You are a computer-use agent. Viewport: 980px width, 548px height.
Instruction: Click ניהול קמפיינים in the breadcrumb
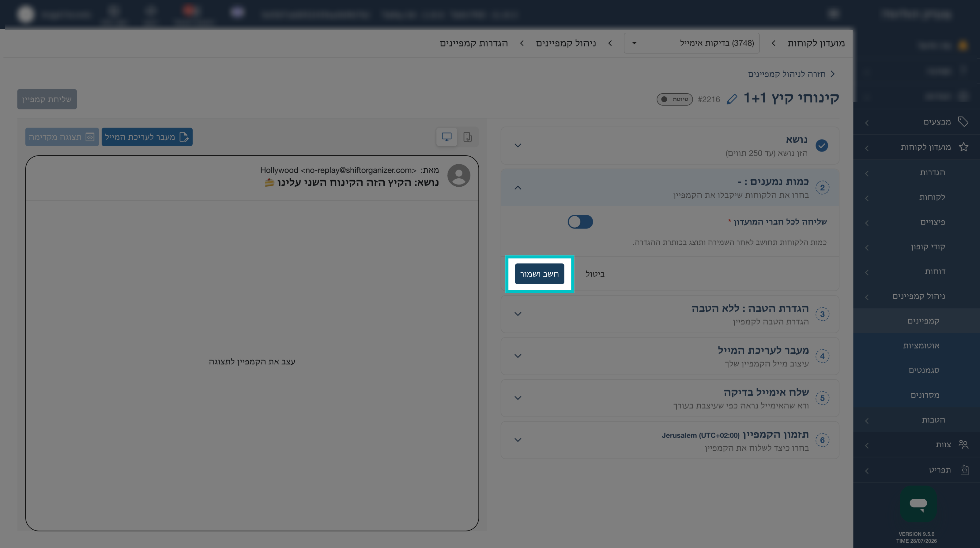click(x=566, y=43)
